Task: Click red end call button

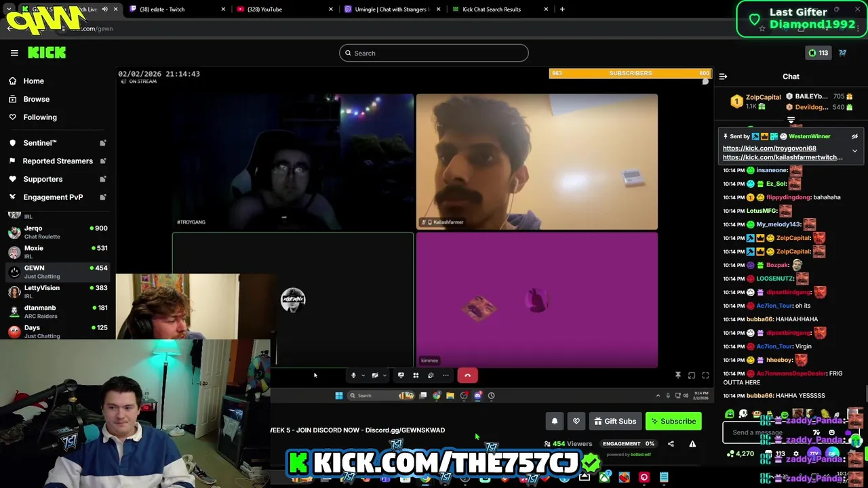Action: [x=467, y=375]
